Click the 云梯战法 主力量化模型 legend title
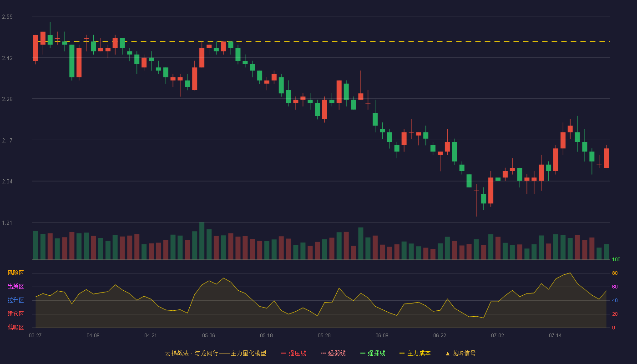The image size is (637, 364). 215,353
